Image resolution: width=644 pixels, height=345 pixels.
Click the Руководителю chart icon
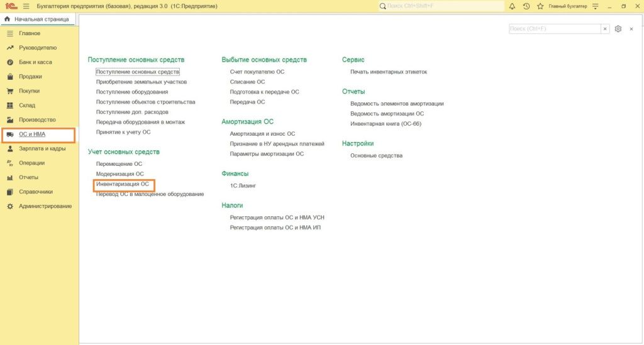click(x=10, y=48)
